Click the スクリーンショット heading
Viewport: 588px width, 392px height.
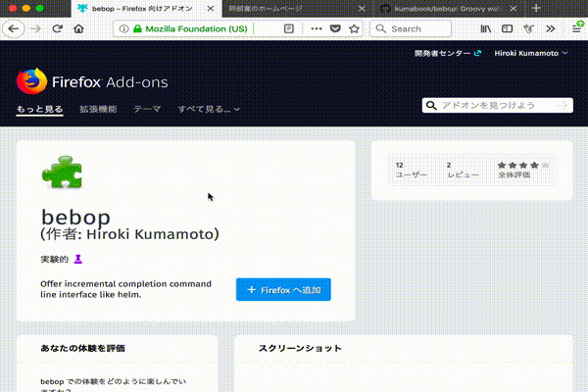tap(300, 348)
